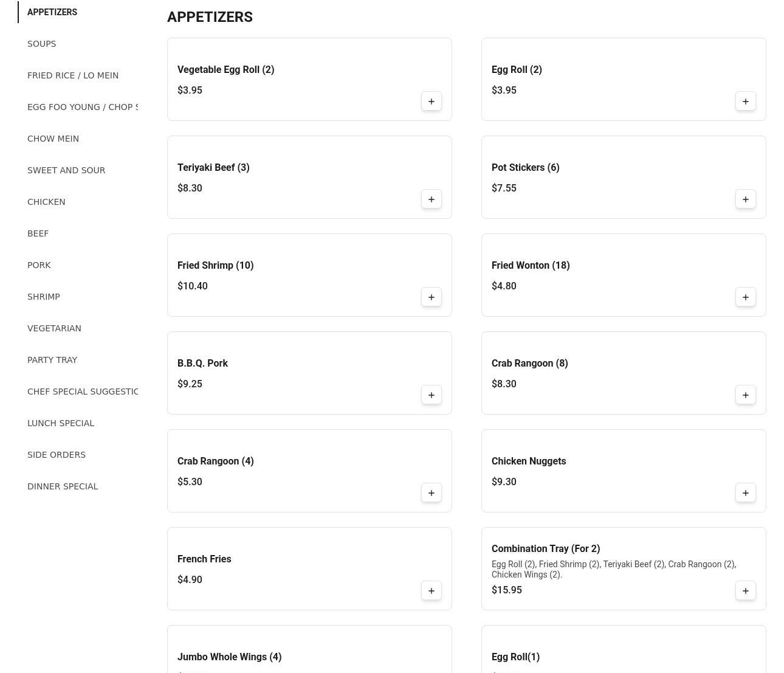Open the Lunch Special category
The height and width of the screenshot is (673, 784).
coord(61,423)
